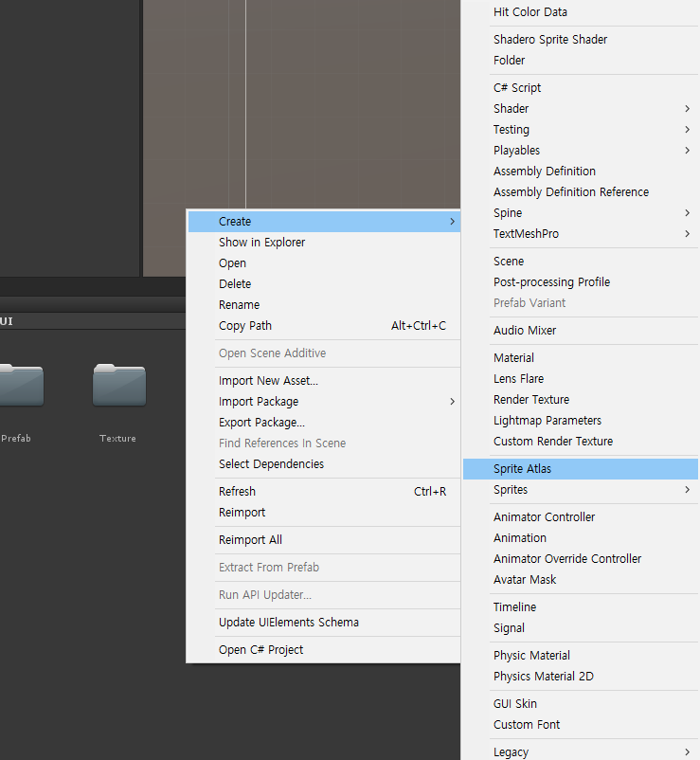Choose Refresh in context menu

point(324,492)
